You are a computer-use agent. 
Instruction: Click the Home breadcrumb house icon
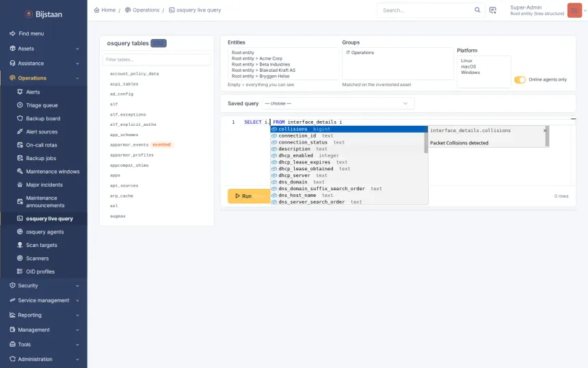click(97, 10)
